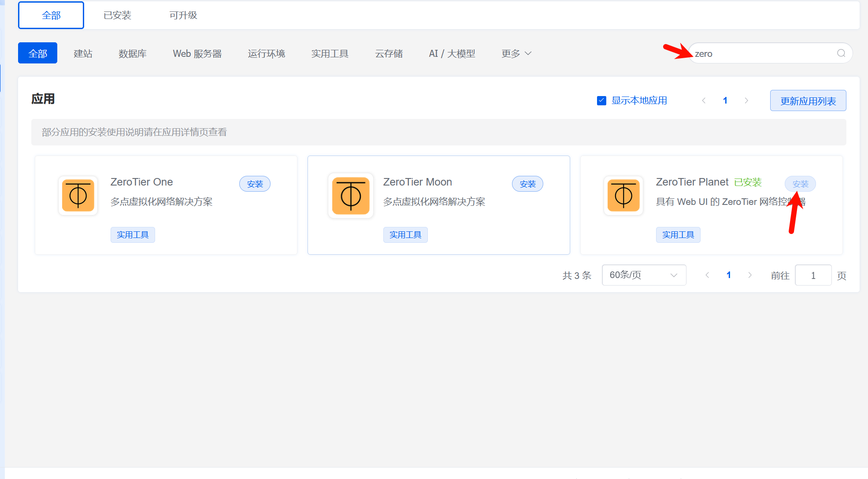Go to previous page in top pager
Viewport: 868px width, 479px height.
click(x=704, y=100)
